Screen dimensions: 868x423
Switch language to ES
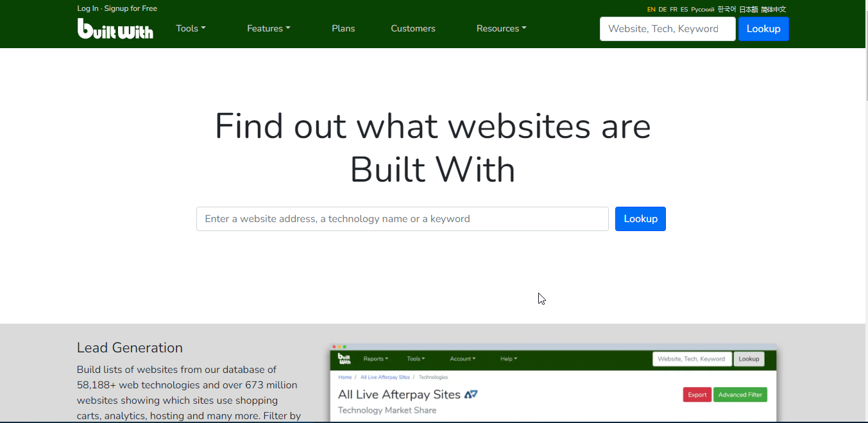(x=685, y=10)
